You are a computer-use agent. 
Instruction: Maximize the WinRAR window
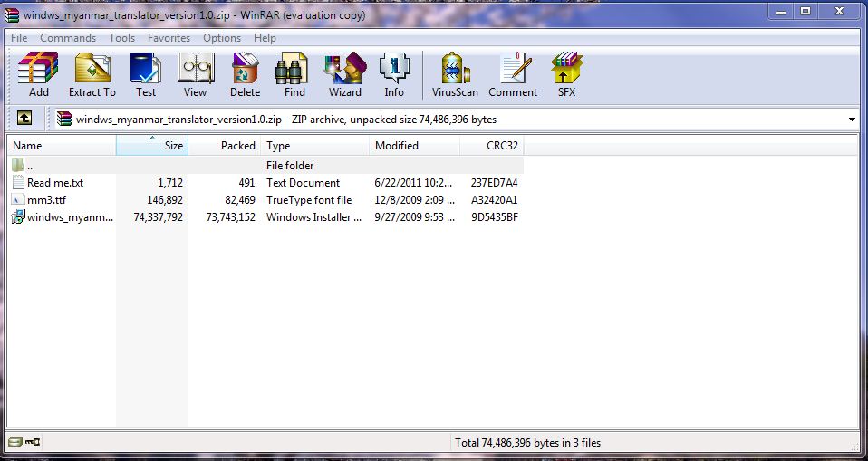[806, 12]
